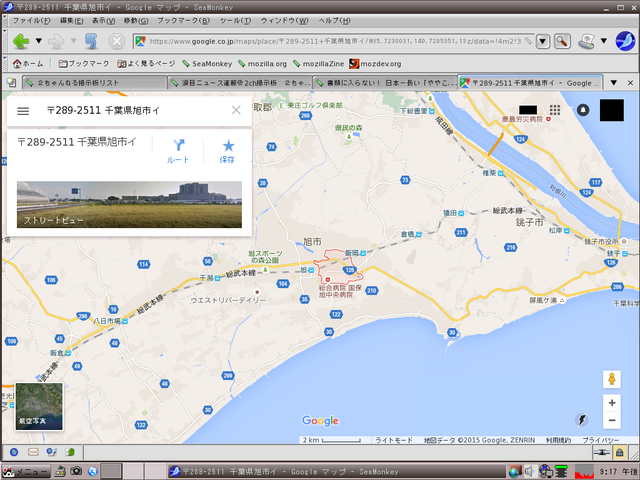640x480 pixels.
Task: Open Composer from status bar icon
Action: [52, 452]
